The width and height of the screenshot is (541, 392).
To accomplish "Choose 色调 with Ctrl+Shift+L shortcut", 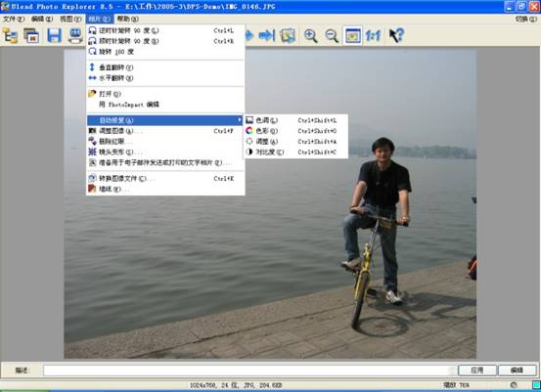I will [x=295, y=120].
